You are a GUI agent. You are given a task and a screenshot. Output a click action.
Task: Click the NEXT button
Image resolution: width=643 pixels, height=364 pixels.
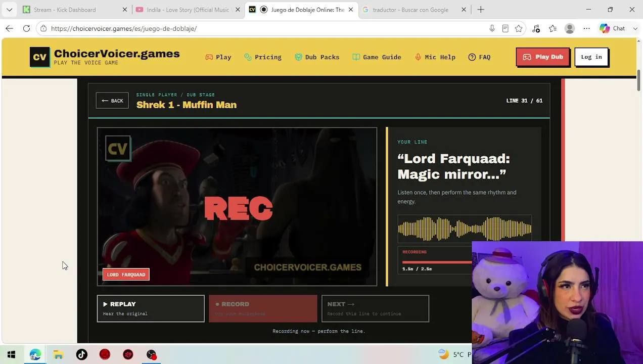coord(375,308)
